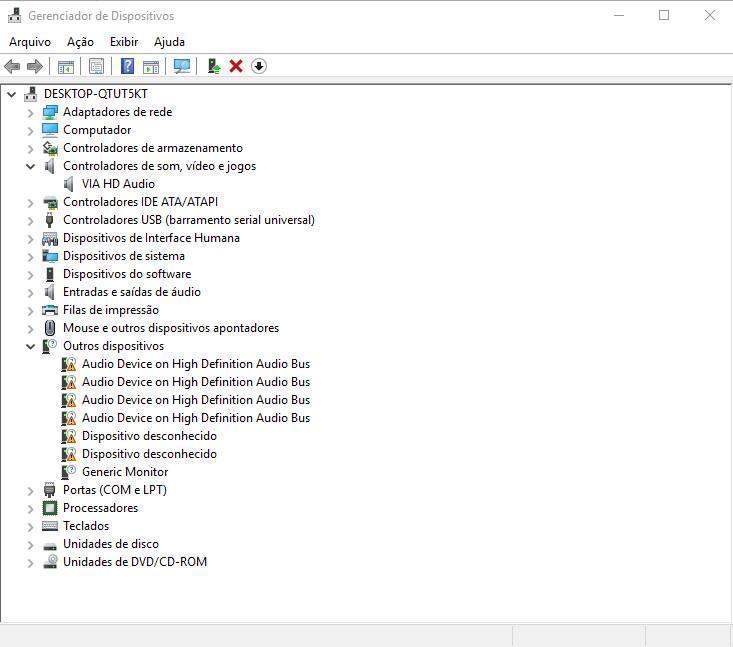Open the Ajuda menu
Screen dimensions: 733x647
coord(169,42)
